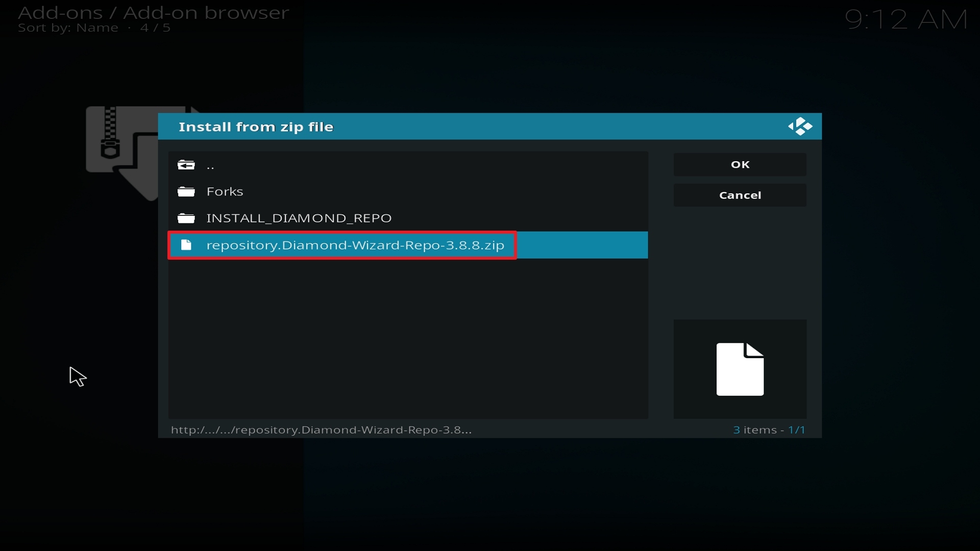Click the file path text at dialog bottom
Image resolution: width=980 pixels, height=551 pixels.
(321, 430)
